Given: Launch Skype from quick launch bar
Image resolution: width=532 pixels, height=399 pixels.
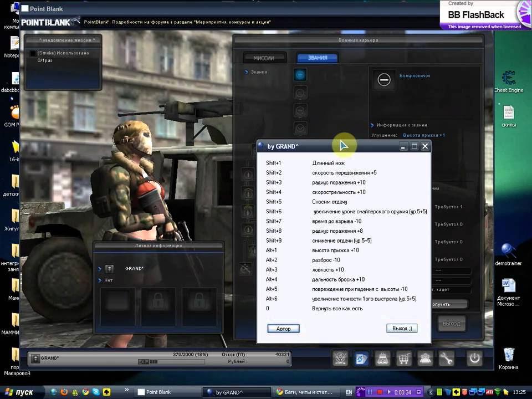Looking at the screenshot, I should (x=96, y=392).
